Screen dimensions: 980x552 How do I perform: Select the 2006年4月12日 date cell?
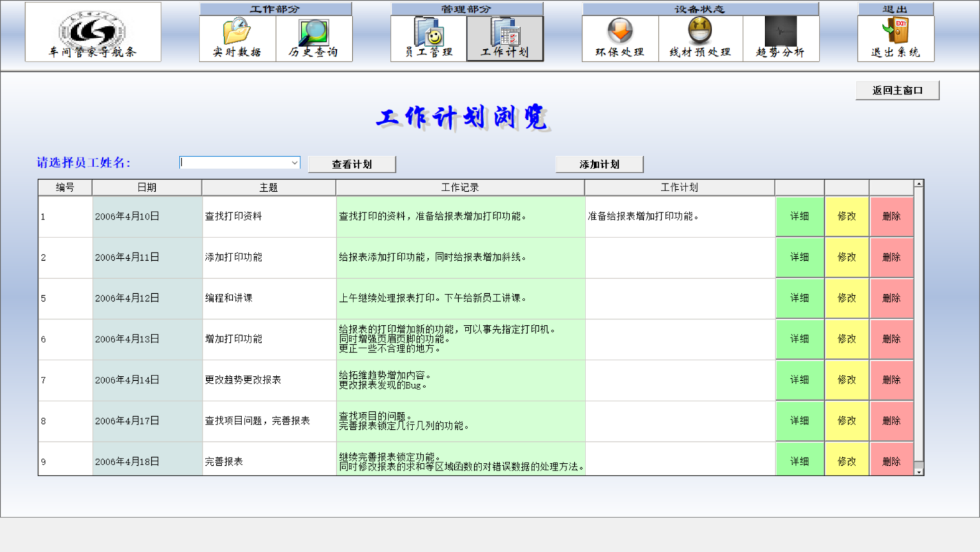pos(147,299)
